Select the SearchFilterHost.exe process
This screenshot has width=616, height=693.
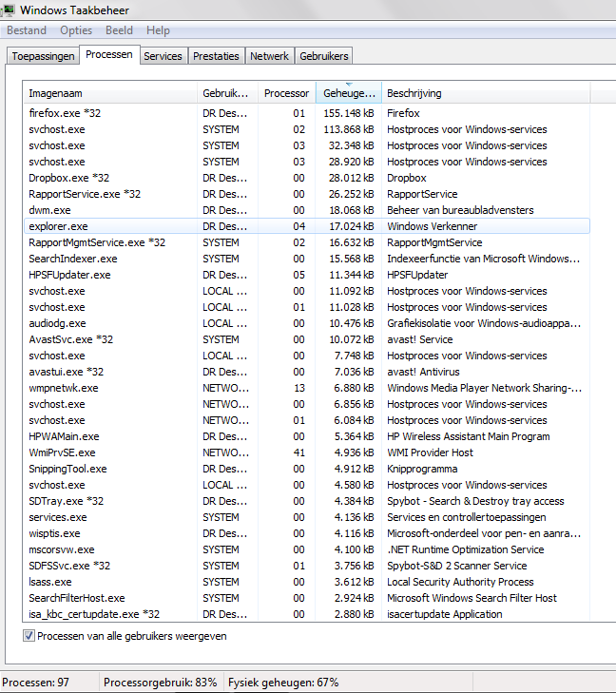click(307, 598)
